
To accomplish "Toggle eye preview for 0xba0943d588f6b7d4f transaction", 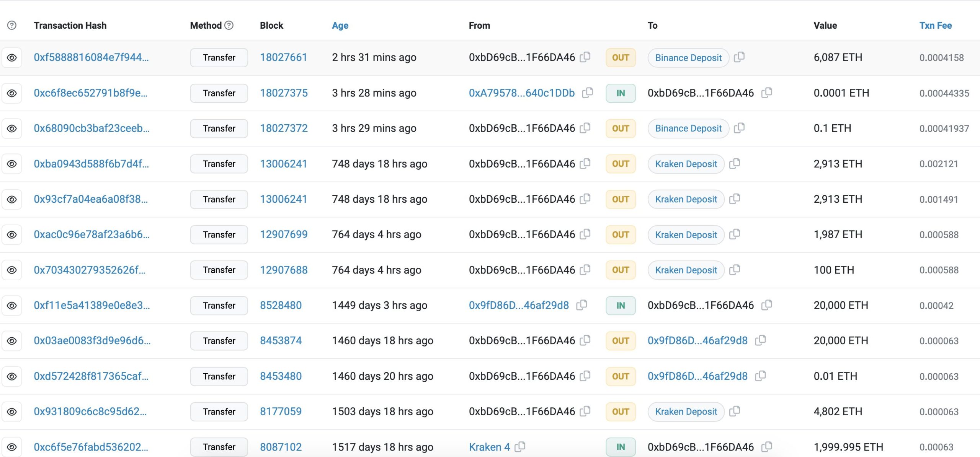I will 12,164.
